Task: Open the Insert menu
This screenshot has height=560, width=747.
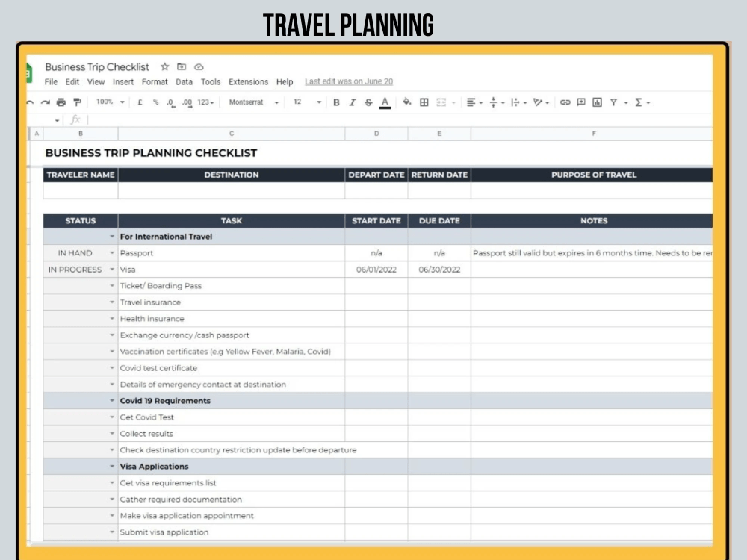Action: 123,82
